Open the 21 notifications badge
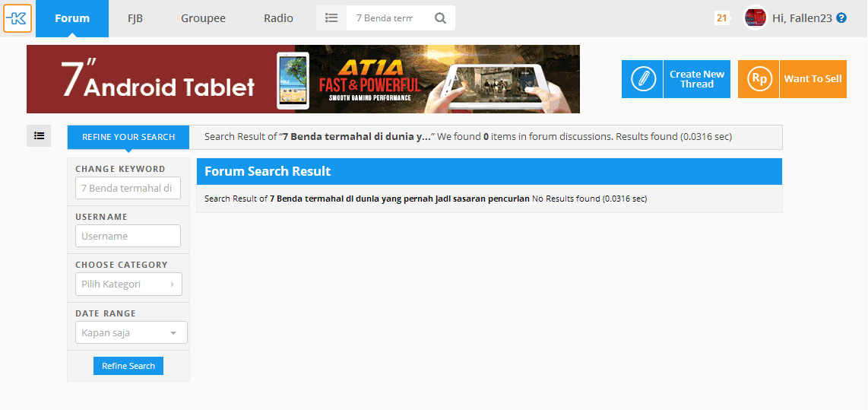868x410 pixels. point(721,18)
